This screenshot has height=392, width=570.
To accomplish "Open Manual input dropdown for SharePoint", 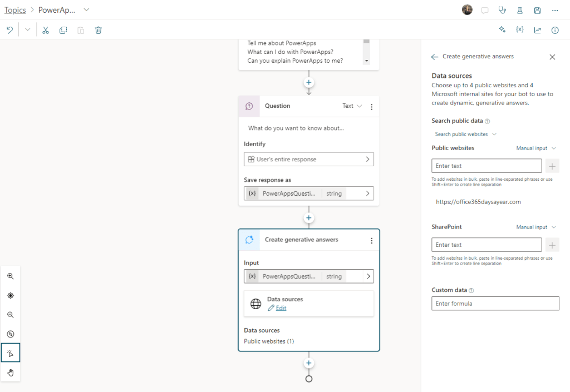I will tap(535, 227).
